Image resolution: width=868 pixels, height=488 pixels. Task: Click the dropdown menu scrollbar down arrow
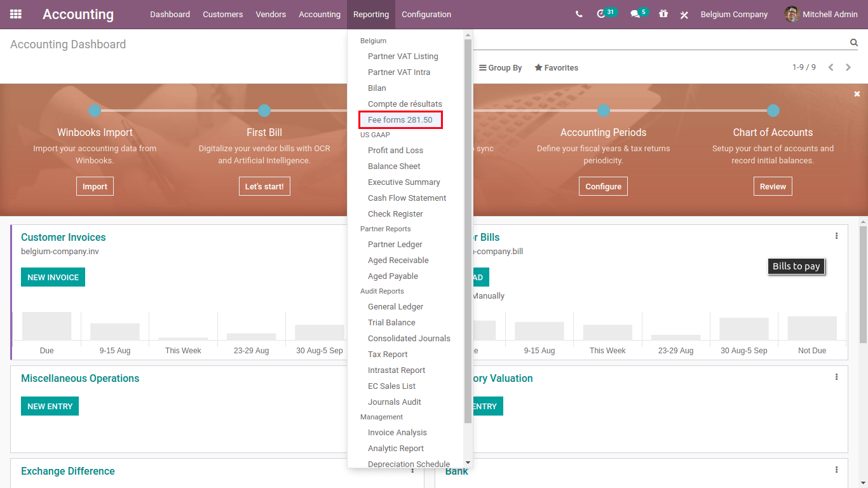(x=468, y=463)
